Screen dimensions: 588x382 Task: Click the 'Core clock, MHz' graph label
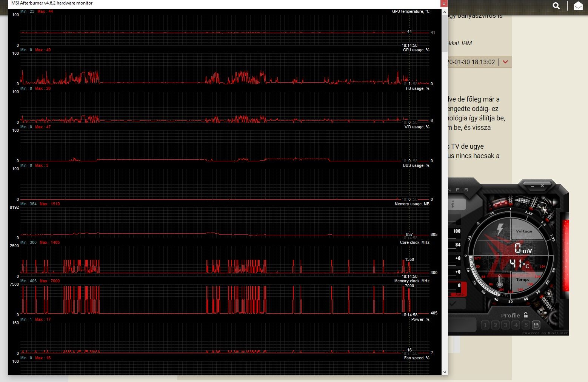click(x=414, y=242)
